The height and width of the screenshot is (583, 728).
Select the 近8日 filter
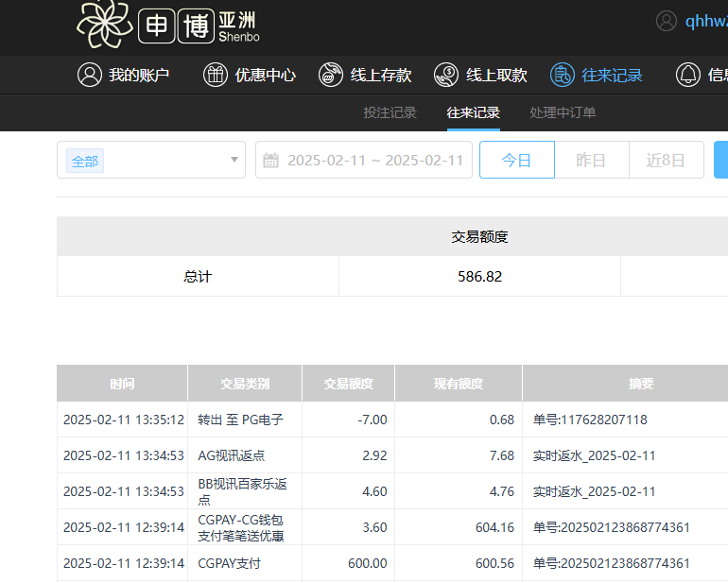[x=666, y=161]
